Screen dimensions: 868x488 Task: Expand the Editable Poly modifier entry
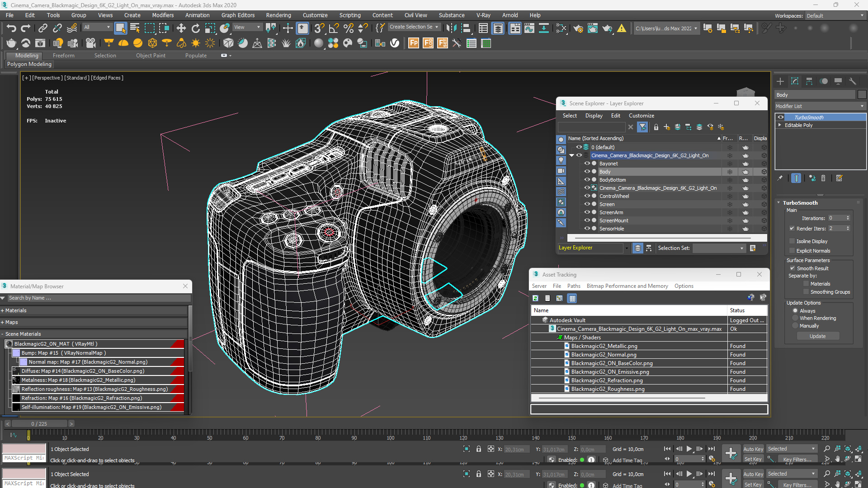pos(780,125)
